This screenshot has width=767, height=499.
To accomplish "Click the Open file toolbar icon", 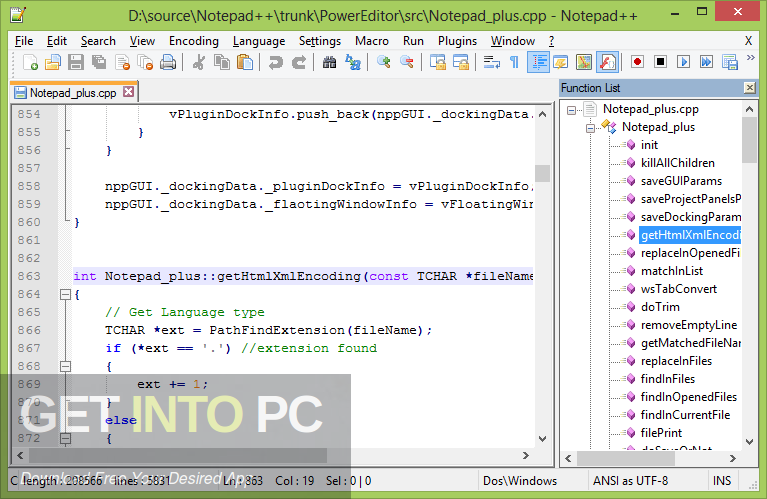I will pyautogui.click(x=52, y=63).
